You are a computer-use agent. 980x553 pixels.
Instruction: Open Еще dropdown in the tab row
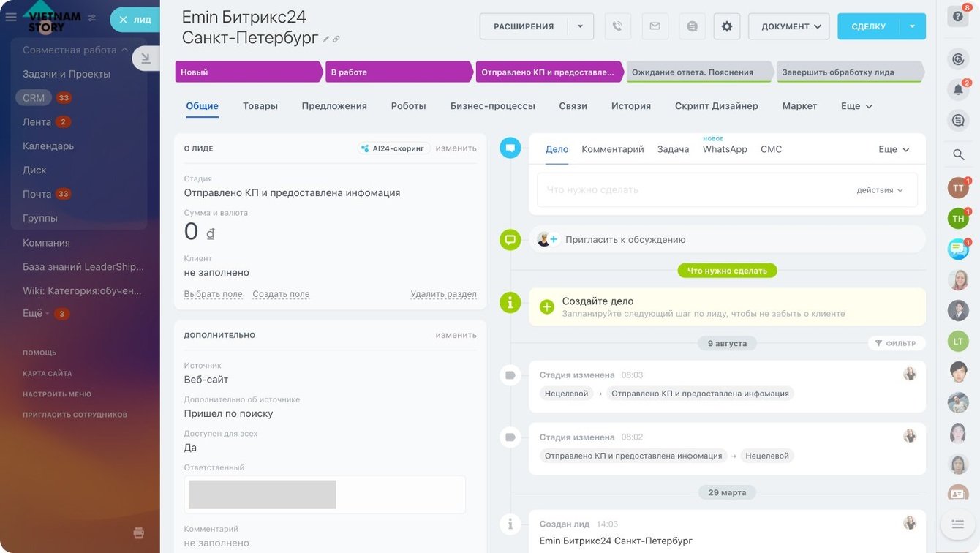tap(856, 106)
